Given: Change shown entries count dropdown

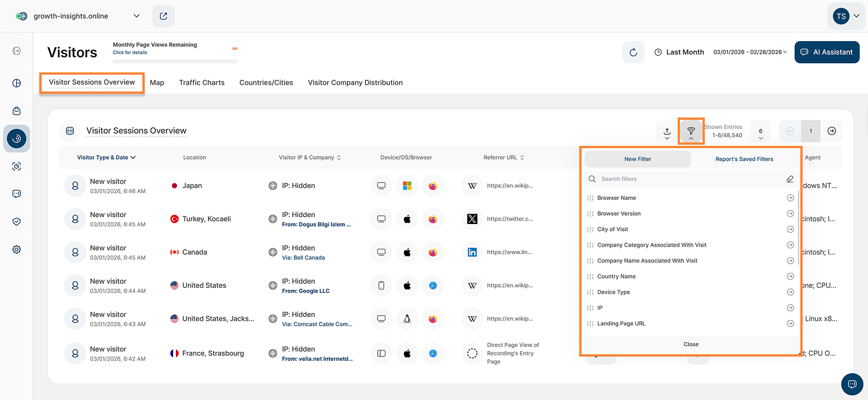Looking at the screenshot, I should [760, 131].
